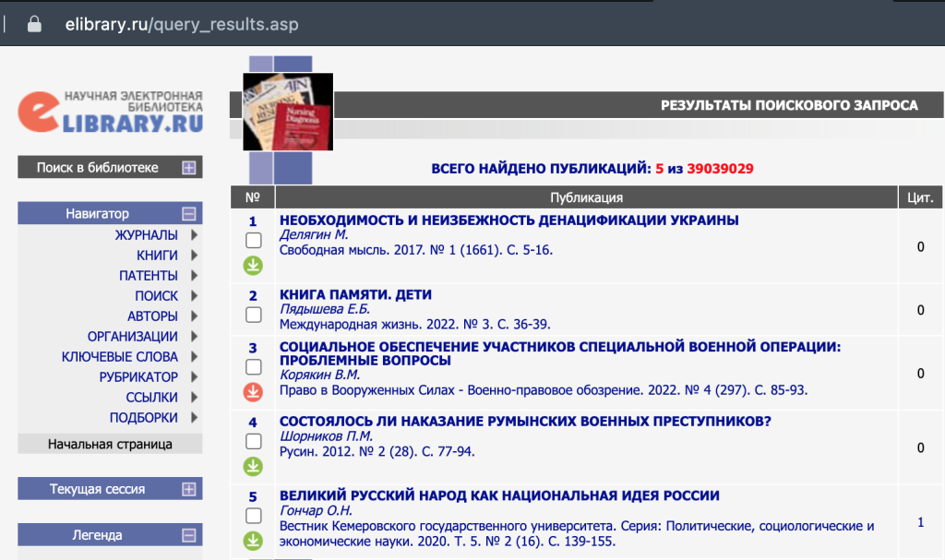The image size is (945, 560).
Task: Tick the checkbox for publication 5
Action: click(x=253, y=514)
